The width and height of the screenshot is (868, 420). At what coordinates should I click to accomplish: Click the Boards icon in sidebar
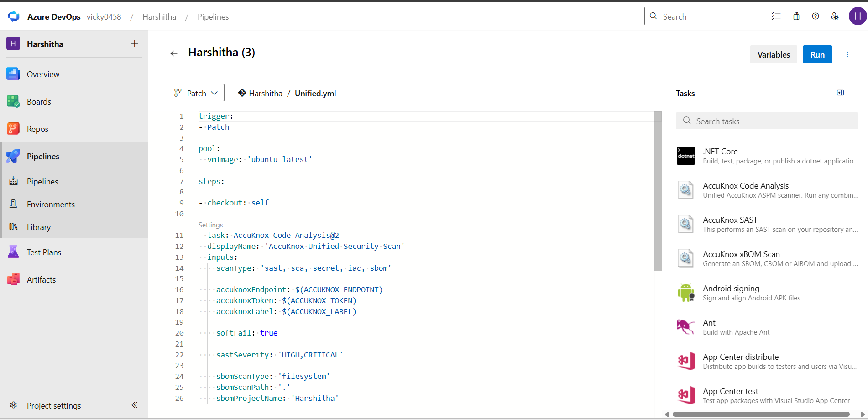13,101
